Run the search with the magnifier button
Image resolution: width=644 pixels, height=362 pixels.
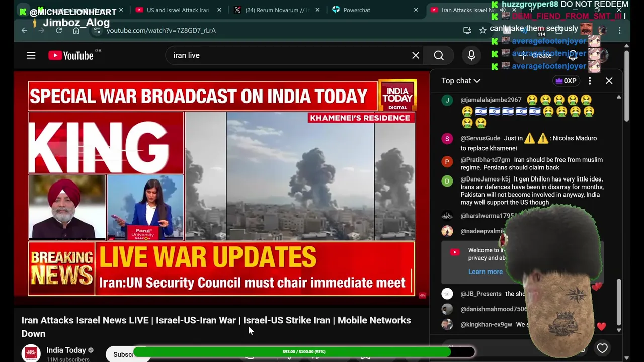click(439, 55)
